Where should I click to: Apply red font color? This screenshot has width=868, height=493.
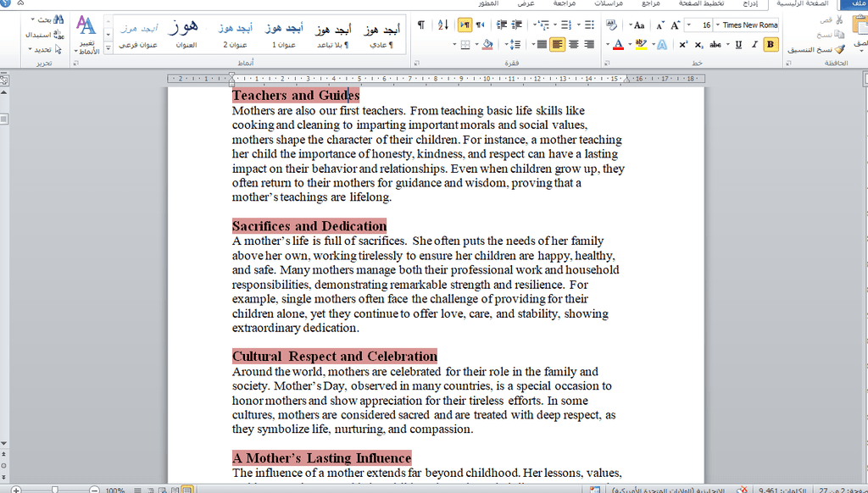click(x=618, y=44)
